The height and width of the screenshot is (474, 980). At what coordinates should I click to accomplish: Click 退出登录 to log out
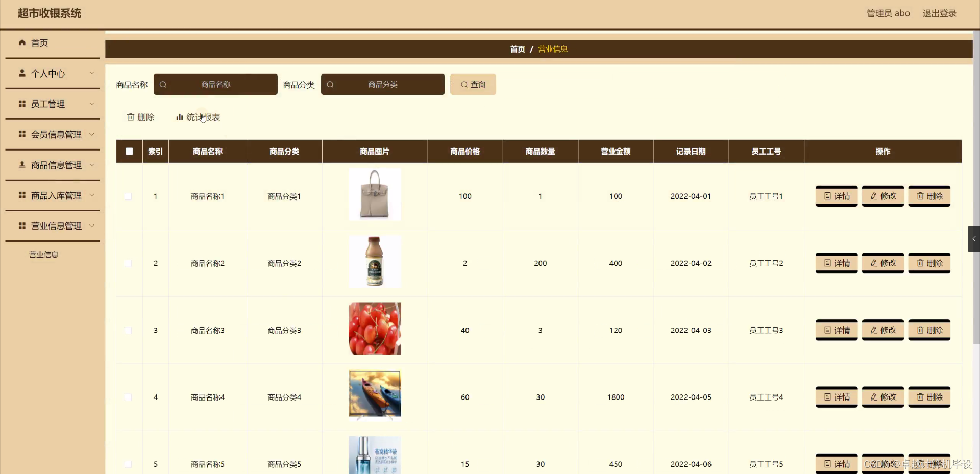click(939, 13)
